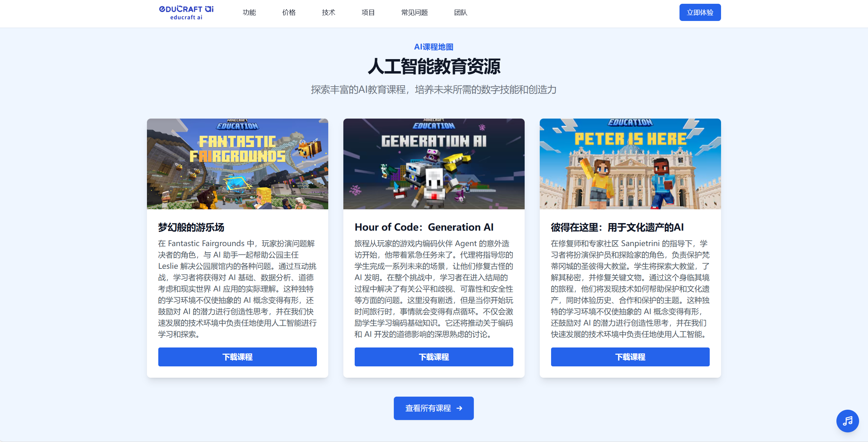Click the AI课程地图 section label
The height and width of the screenshot is (442, 868).
434,47
